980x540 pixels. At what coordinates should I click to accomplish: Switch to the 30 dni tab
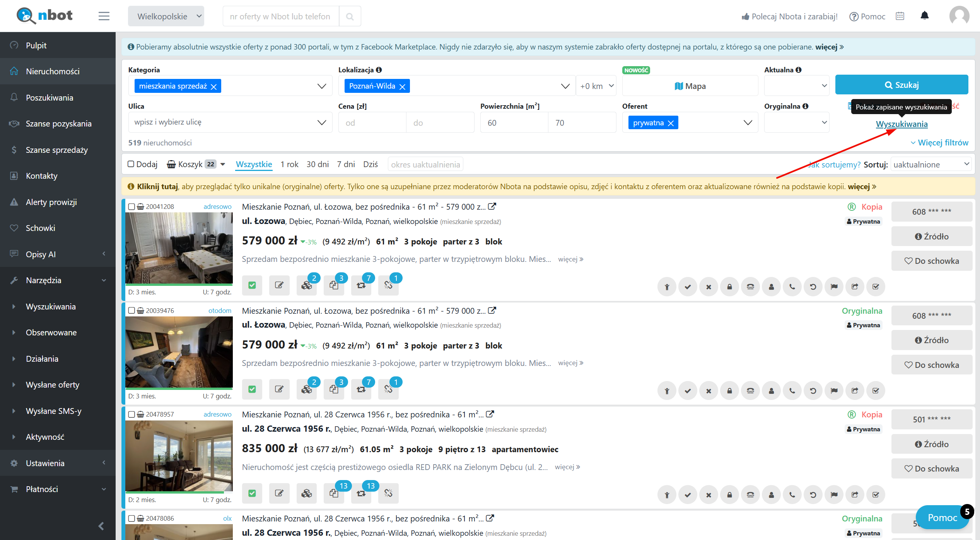coord(318,164)
